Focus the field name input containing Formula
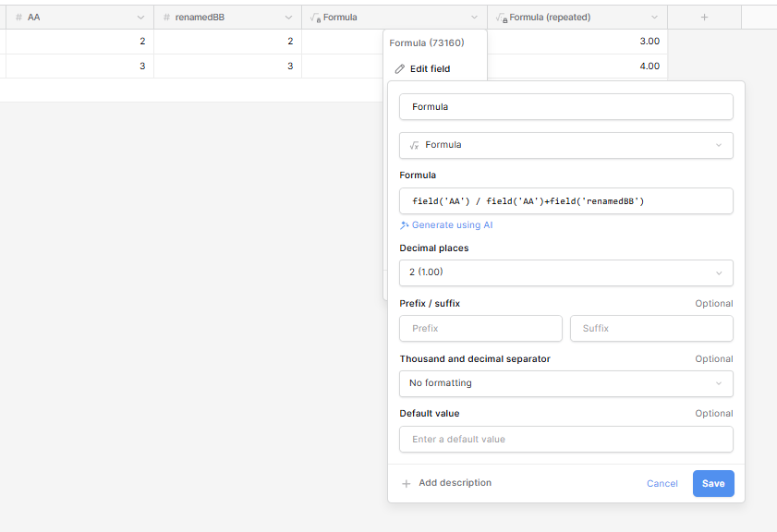 click(566, 107)
